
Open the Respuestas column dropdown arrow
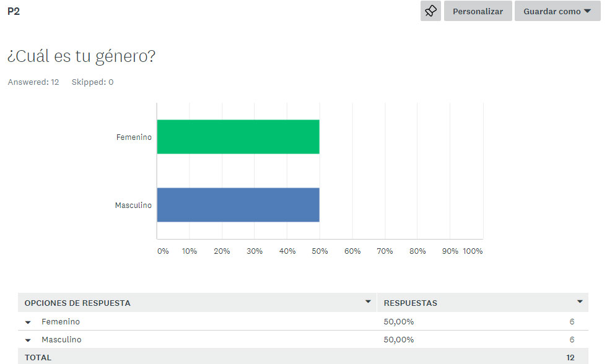[580, 301]
